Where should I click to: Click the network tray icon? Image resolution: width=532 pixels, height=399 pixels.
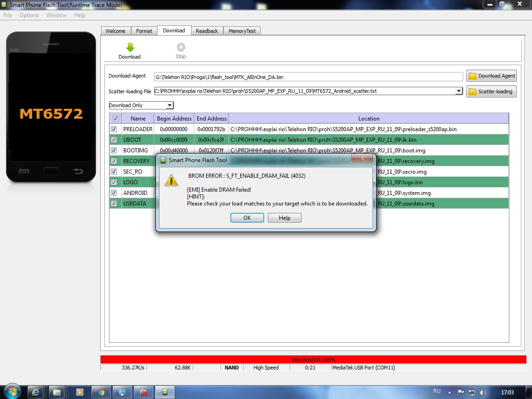472,392
